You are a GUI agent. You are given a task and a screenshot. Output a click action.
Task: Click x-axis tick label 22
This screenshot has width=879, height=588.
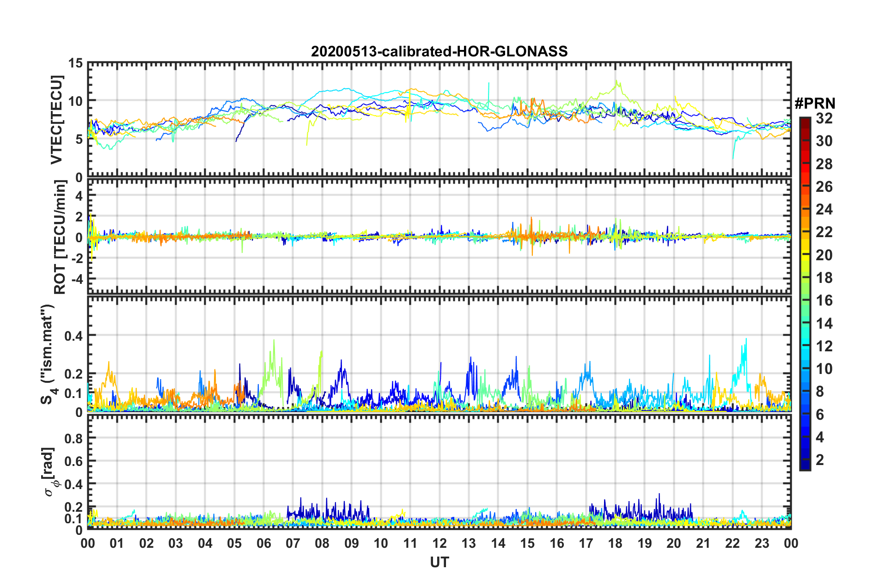[x=732, y=543]
